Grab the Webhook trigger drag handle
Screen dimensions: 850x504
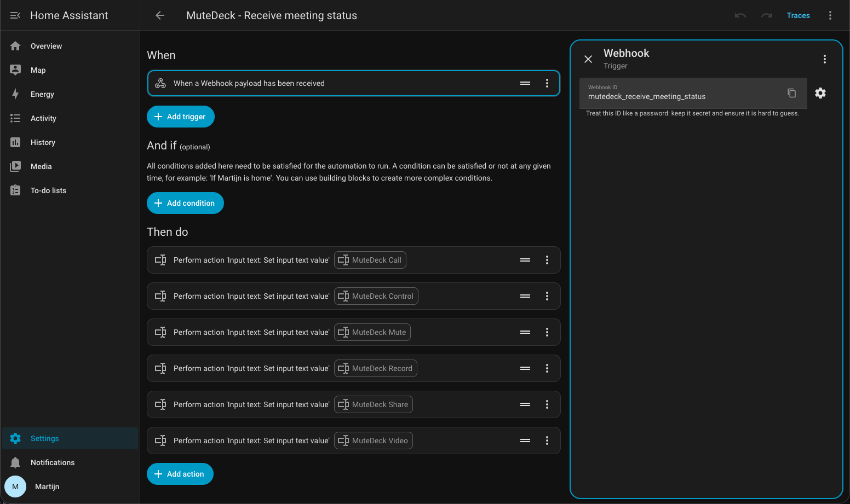point(525,83)
